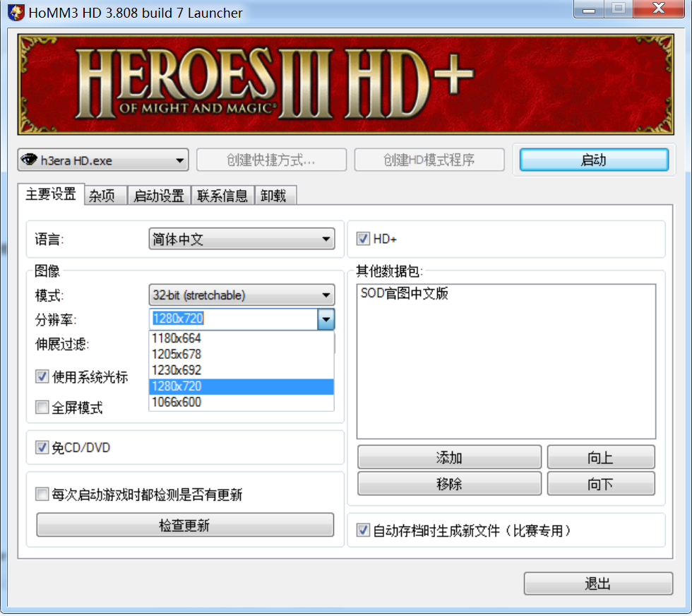Launch the game with the 启动 button
This screenshot has height=616, width=692.
point(594,160)
